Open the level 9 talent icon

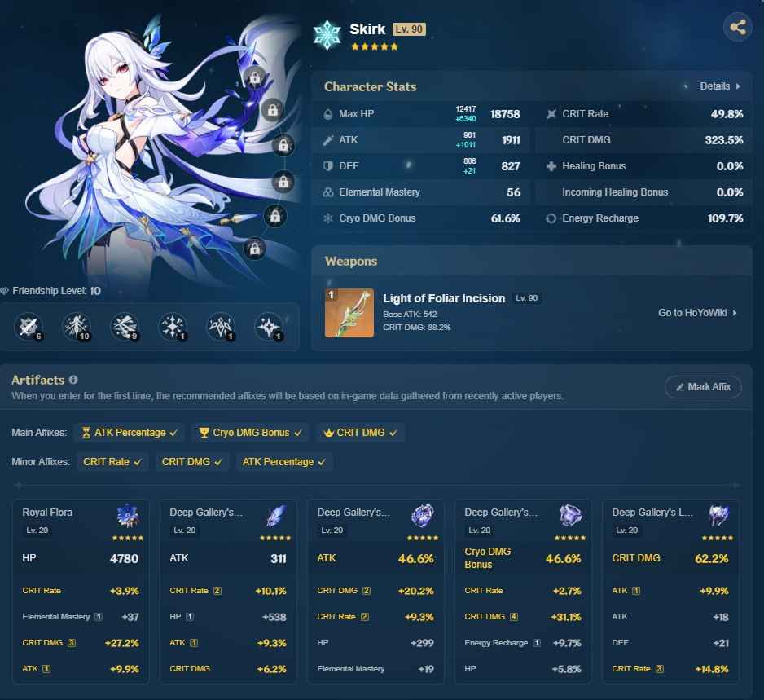[x=125, y=327]
